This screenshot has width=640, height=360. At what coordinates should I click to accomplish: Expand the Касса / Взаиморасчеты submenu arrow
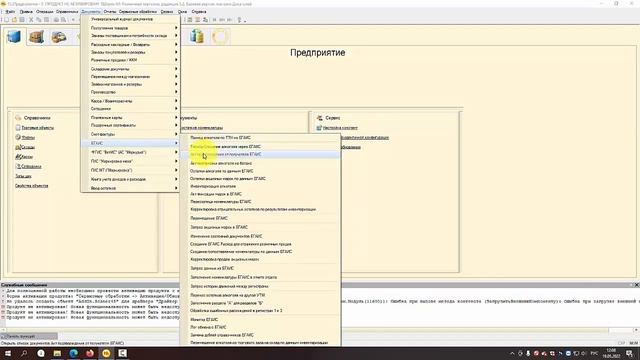(176, 101)
